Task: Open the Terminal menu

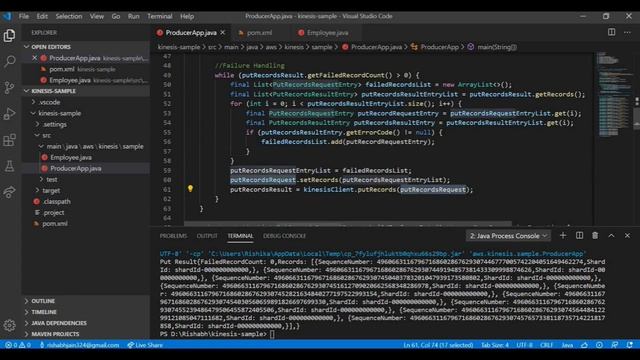Action: [x=160, y=16]
